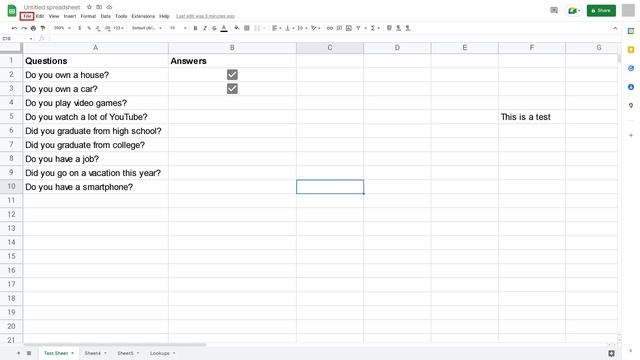Open the fill color picker
Image resolution: width=640 pixels, height=360 pixels.
coord(236,28)
